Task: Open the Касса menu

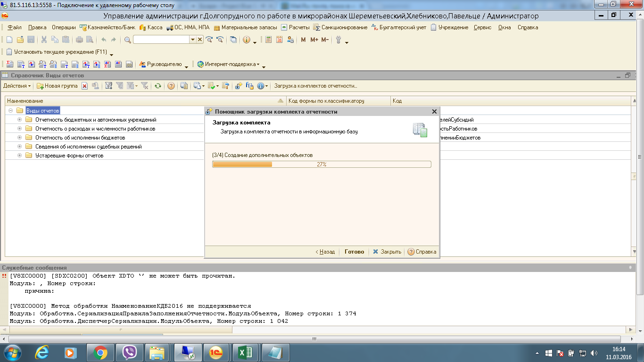Action: coord(151,27)
